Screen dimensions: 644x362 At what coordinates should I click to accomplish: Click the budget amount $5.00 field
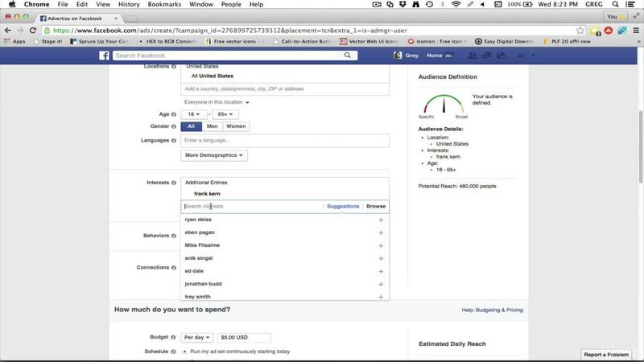click(x=244, y=337)
